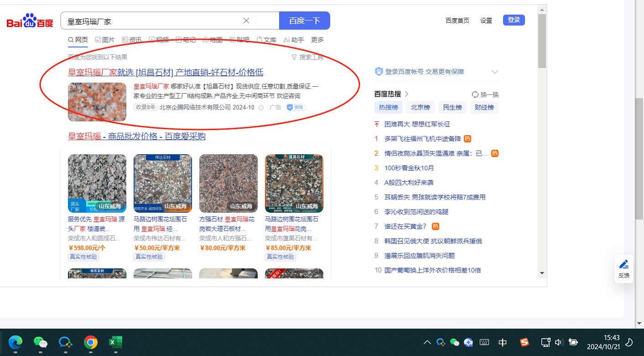Open hot search 多架飞往福州飞机中途备降
The image size is (644, 356).
[423, 139]
